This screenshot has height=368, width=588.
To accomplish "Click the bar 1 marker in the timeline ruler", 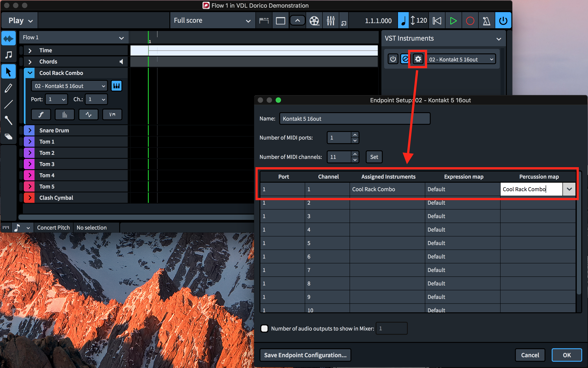I will 150,42.
